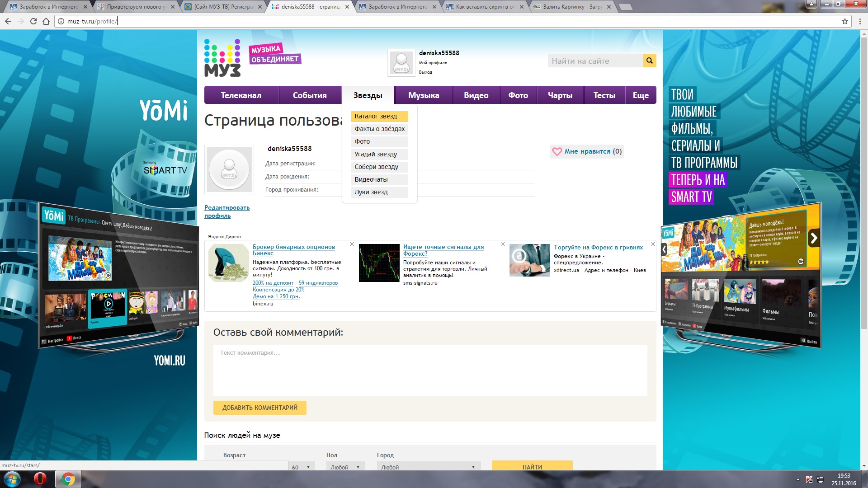Open browser home page icon

(x=46, y=21)
